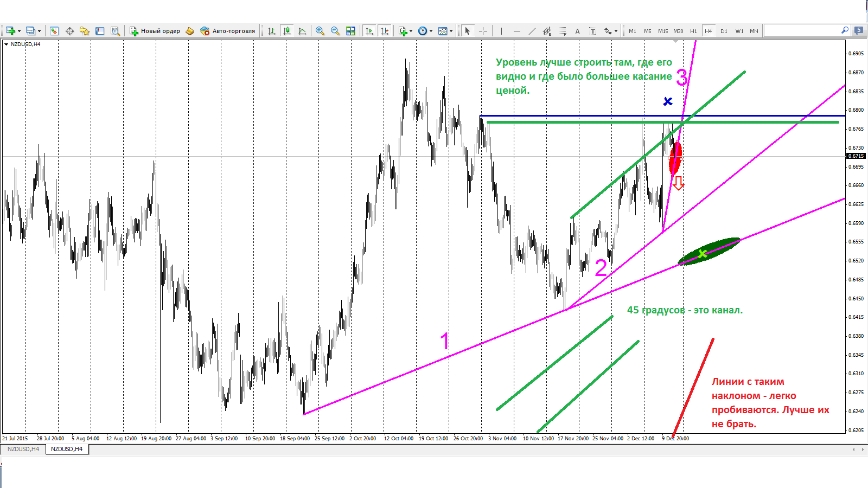Select the Equidistant Channel tool
Screen dimensions: 868x488
coord(547,31)
